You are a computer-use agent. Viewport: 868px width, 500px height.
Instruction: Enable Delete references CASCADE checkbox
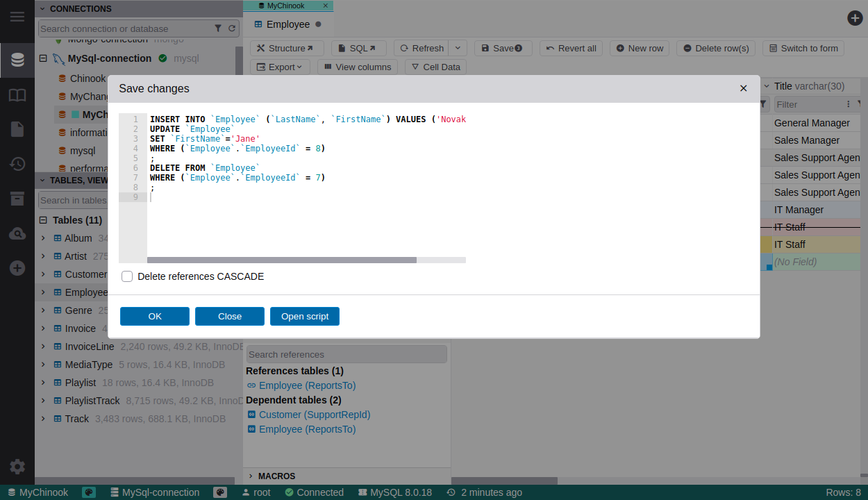[x=127, y=276]
